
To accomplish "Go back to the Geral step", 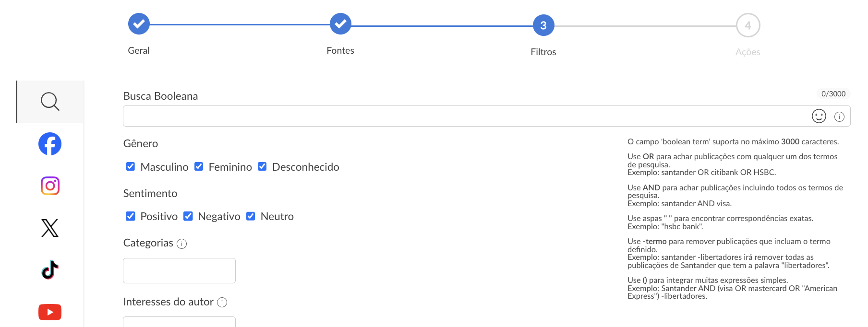I will (x=139, y=24).
